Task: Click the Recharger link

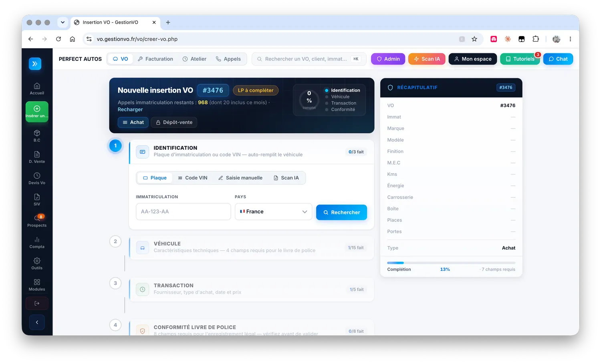Action: (x=130, y=109)
